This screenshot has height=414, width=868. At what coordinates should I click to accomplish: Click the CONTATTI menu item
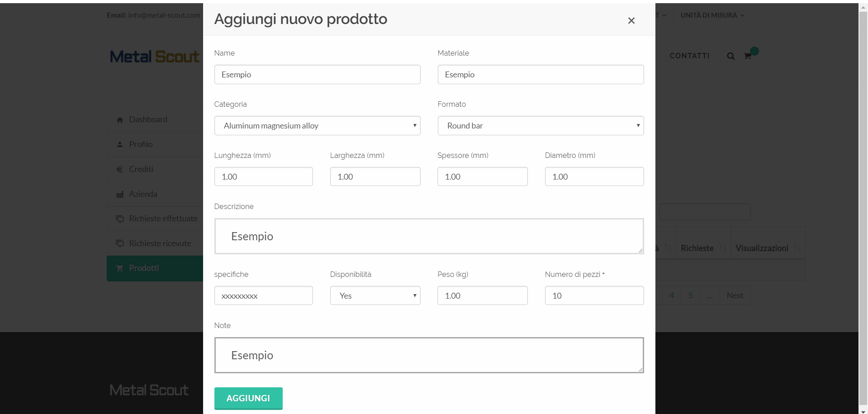pyautogui.click(x=689, y=56)
